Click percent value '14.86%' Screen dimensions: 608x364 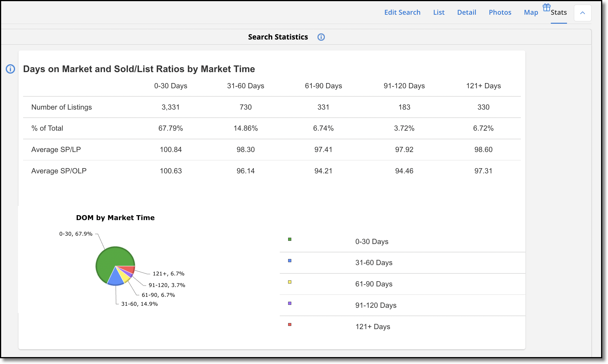click(245, 128)
